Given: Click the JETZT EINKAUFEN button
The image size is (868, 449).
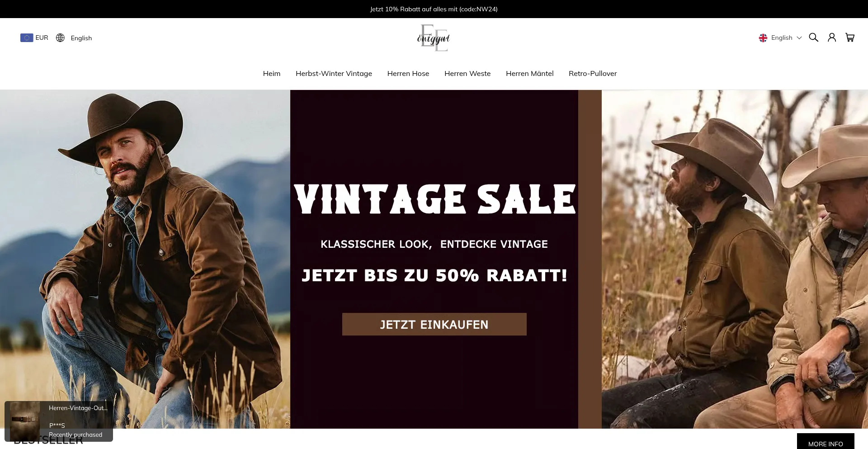Looking at the screenshot, I should pos(434,324).
